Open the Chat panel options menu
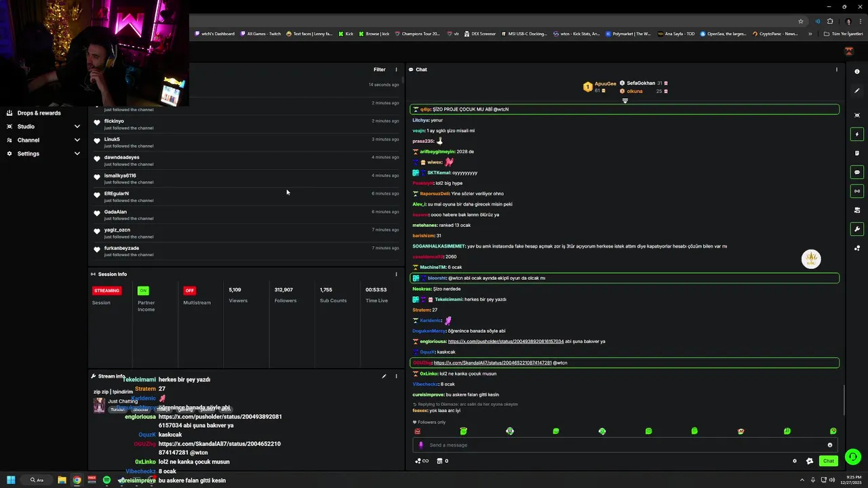The height and width of the screenshot is (488, 868). pos(836,70)
